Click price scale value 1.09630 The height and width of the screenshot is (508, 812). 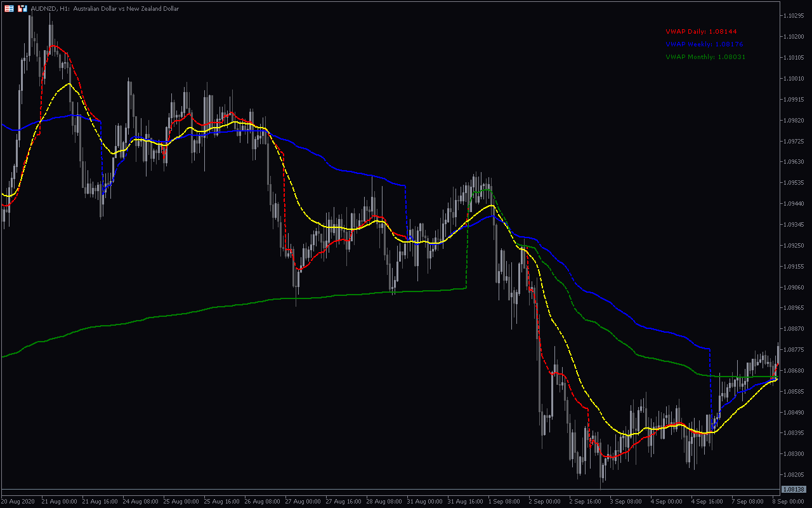click(796, 162)
